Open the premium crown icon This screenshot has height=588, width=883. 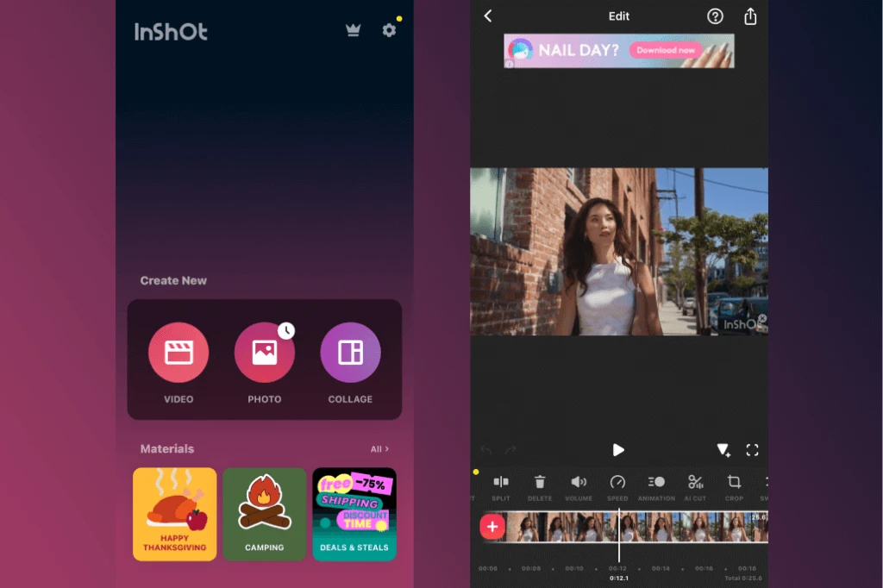(x=353, y=30)
